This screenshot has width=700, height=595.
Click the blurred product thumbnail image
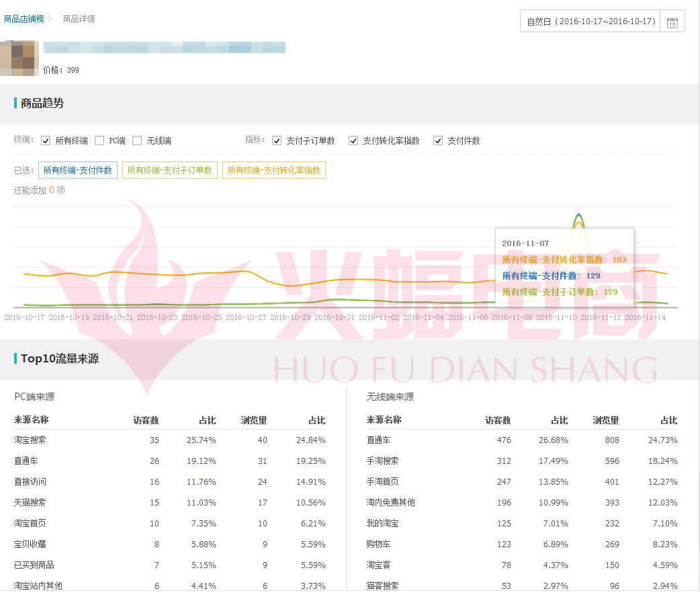pyautogui.click(x=19, y=58)
